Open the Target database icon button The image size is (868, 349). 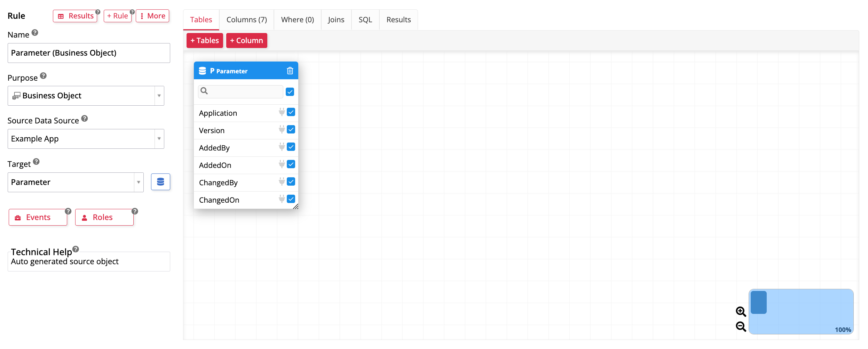point(160,182)
